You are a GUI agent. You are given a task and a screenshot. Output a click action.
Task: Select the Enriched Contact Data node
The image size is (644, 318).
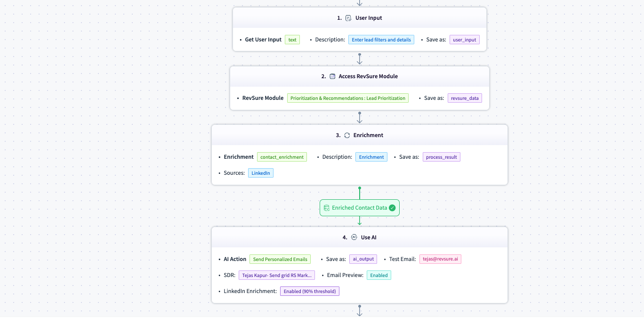pos(360,208)
